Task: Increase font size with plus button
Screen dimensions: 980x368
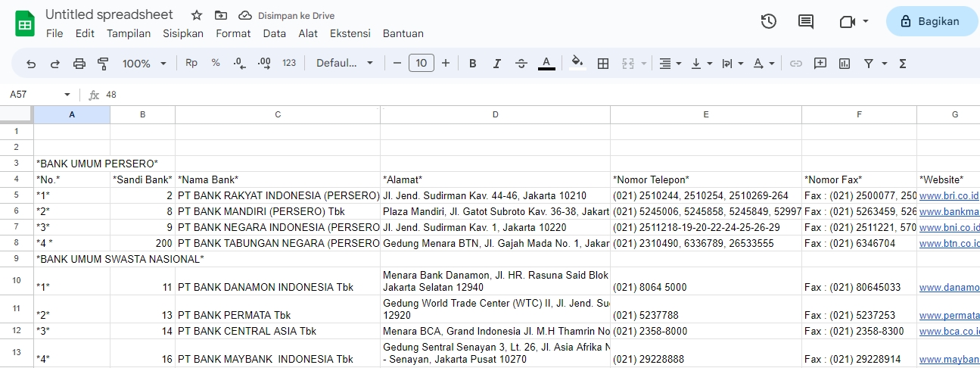Action: 446,64
